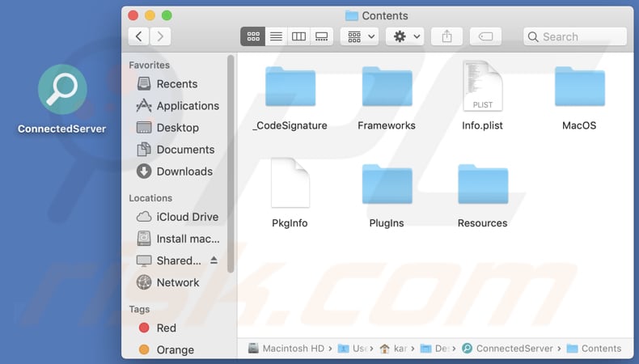Image resolution: width=639 pixels, height=364 pixels.
Task: Click the Locations section header
Action: coord(150,198)
